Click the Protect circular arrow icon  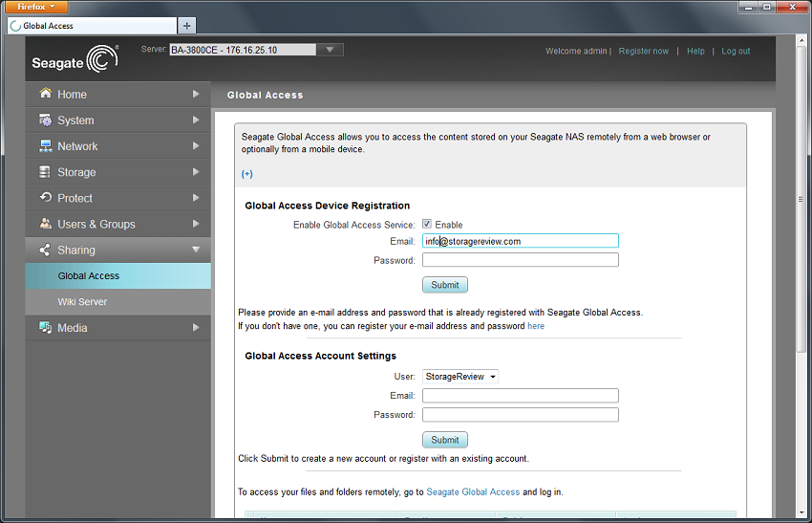(x=46, y=198)
